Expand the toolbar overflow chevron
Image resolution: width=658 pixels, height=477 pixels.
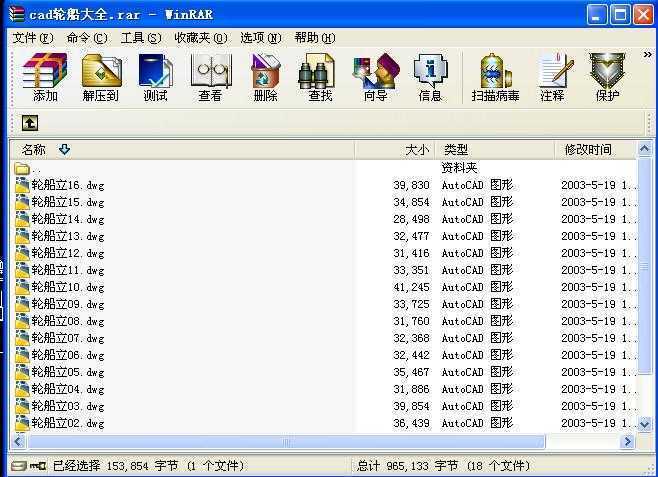pyautogui.click(x=648, y=55)
